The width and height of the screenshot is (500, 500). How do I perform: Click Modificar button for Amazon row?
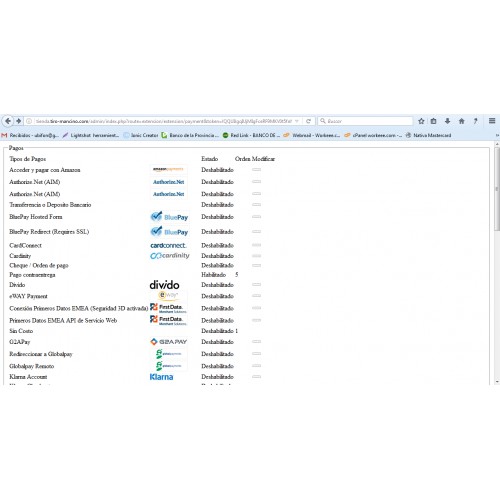[256, 170]
